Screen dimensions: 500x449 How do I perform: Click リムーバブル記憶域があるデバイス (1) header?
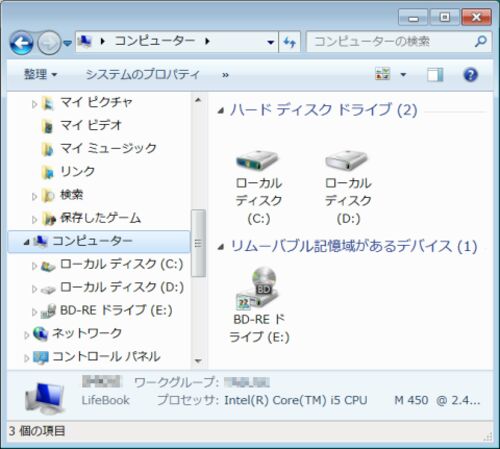click(x=354, y=246)
